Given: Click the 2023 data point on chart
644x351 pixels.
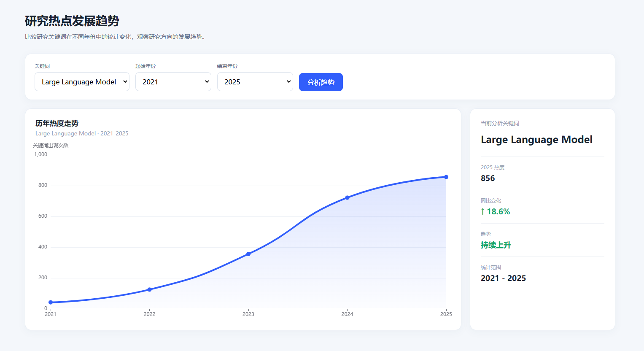Looking at the screenshot, I should (248, 254).
